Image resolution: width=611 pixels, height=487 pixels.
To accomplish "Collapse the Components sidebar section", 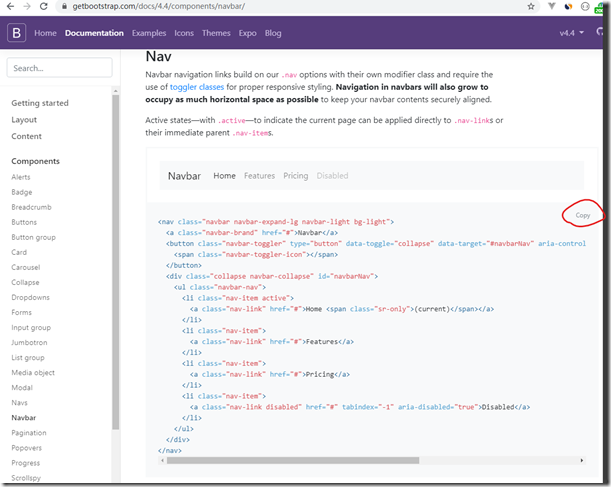I will [x=35, y=161].
